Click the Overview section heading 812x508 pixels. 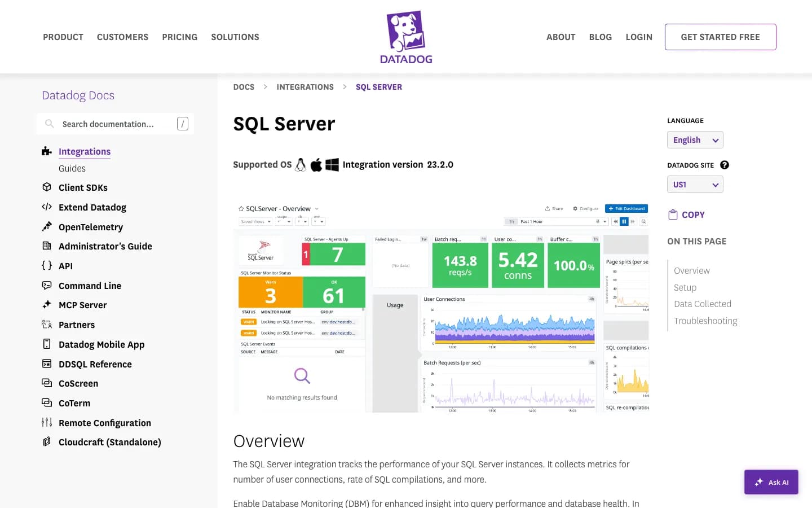[x=269, y=441]
